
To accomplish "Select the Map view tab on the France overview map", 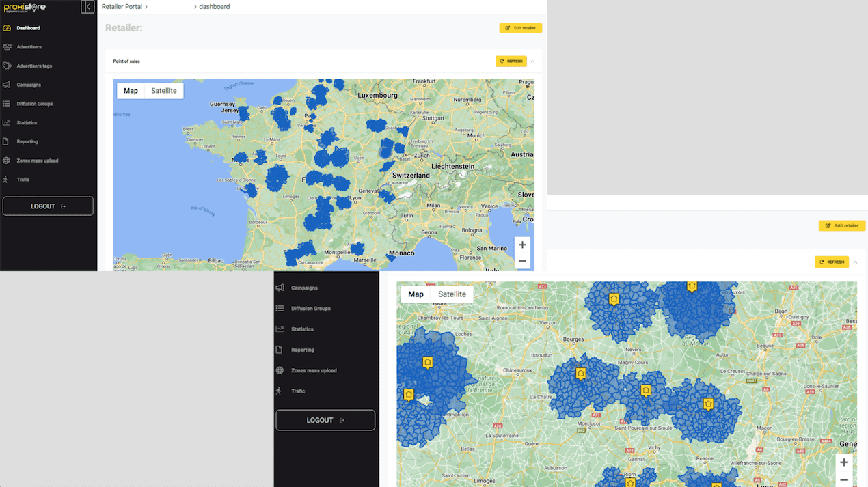I will (131, 91).
